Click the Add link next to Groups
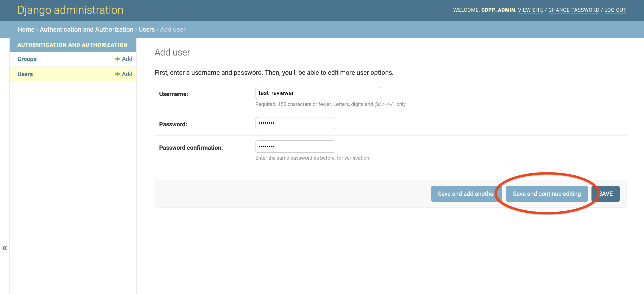The image size is (644, 294). pos(124,59)
